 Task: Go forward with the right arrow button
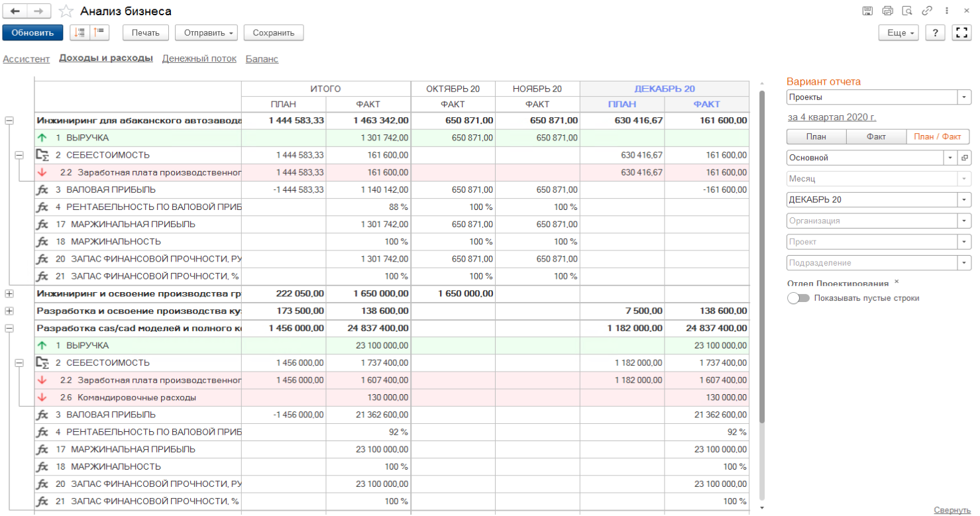[39, 11]
